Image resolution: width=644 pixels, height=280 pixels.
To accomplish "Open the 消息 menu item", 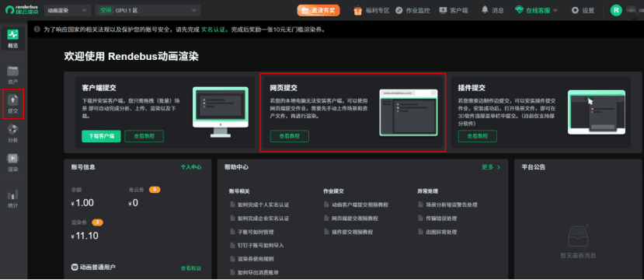I will tap(498, 11).
